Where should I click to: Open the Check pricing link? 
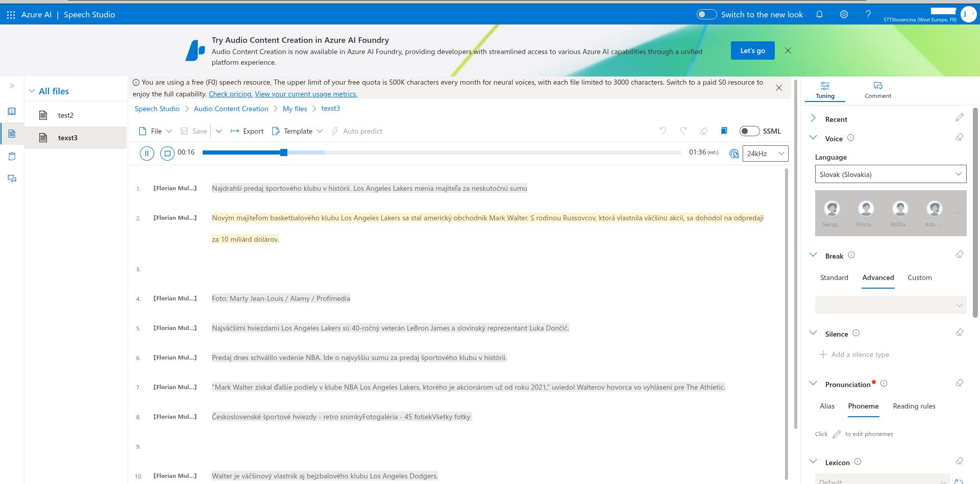tap(230, 94)
